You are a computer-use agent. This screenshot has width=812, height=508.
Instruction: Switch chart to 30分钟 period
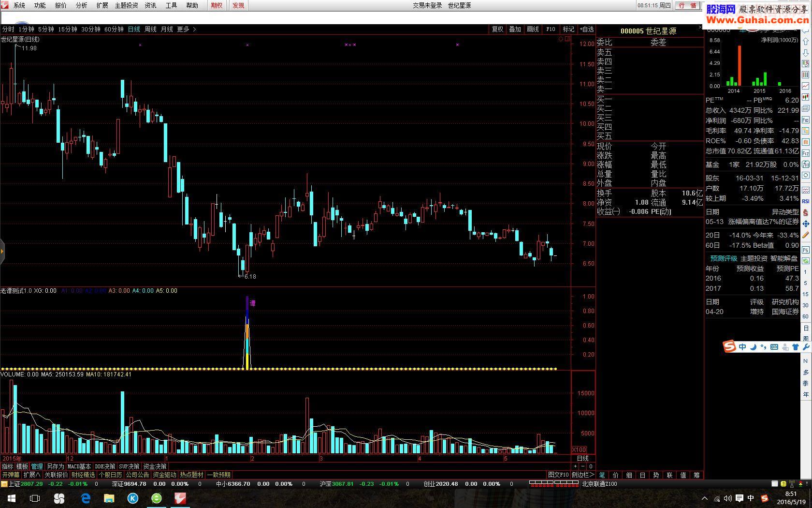pyautogui.click(x=91, y=30)
